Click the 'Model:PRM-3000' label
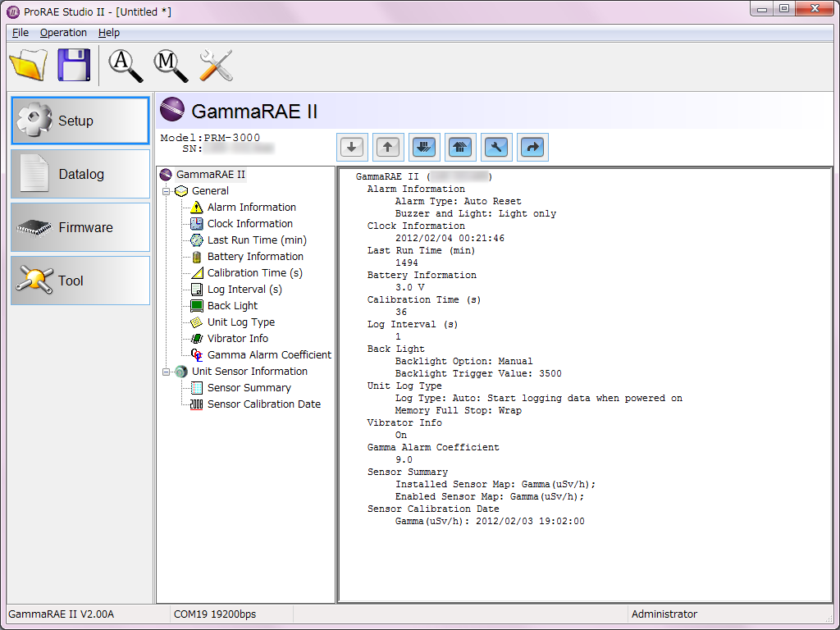Image resolution: width=840 pixels, height=630 pixels. coord(210,138)
